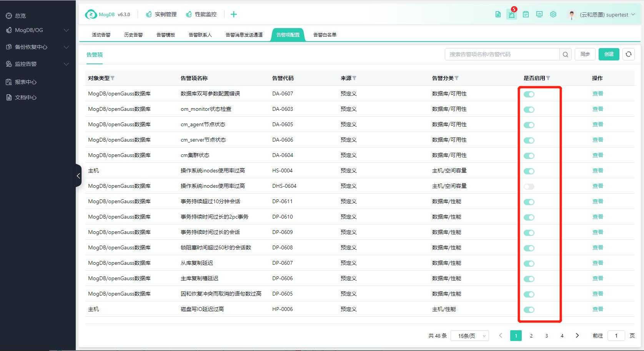Click 查看 for DP-0610 row
Screen dimensions: 644x351
[x=598, y=217]
